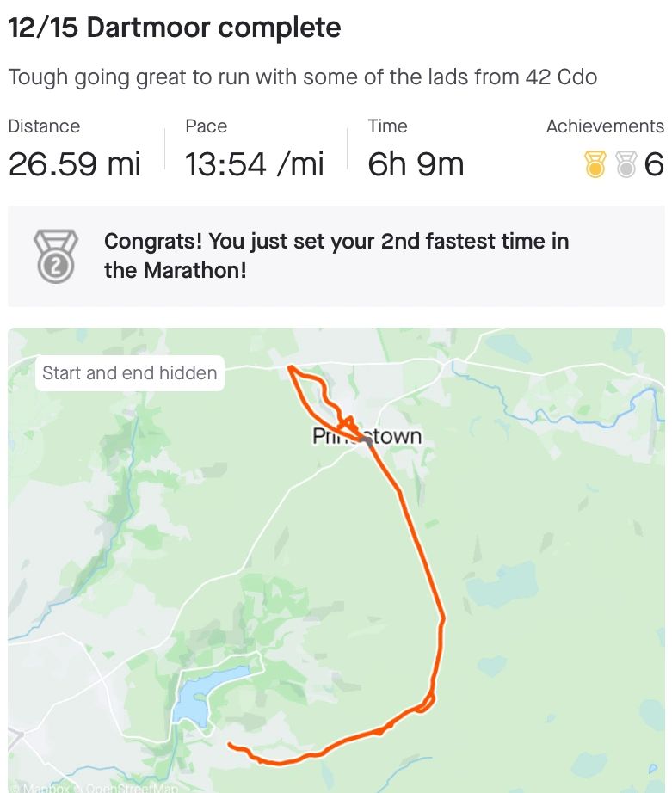The width and height of the screenshot is (672, 793).
Task: Click the silver medal achievement icon
Action: tap(626, 163)
